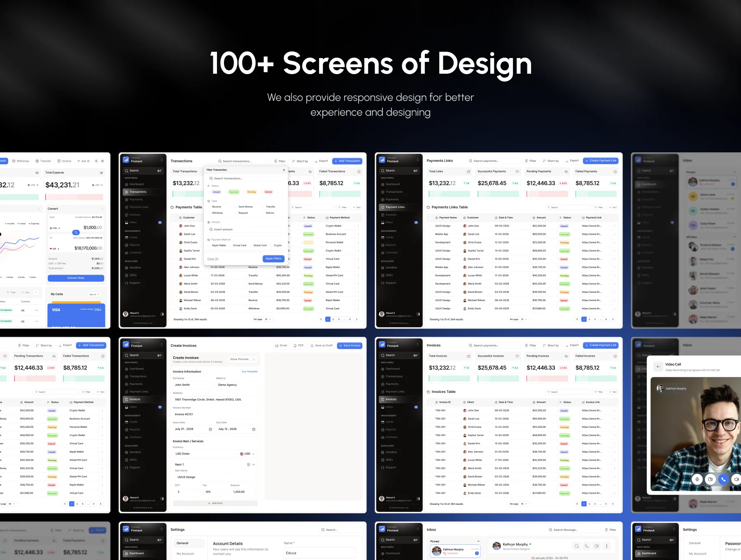The width and height of the screenshot is (741, 560).
Task: Click Invoice in the top-left toolbar
Action: [65, 161]
